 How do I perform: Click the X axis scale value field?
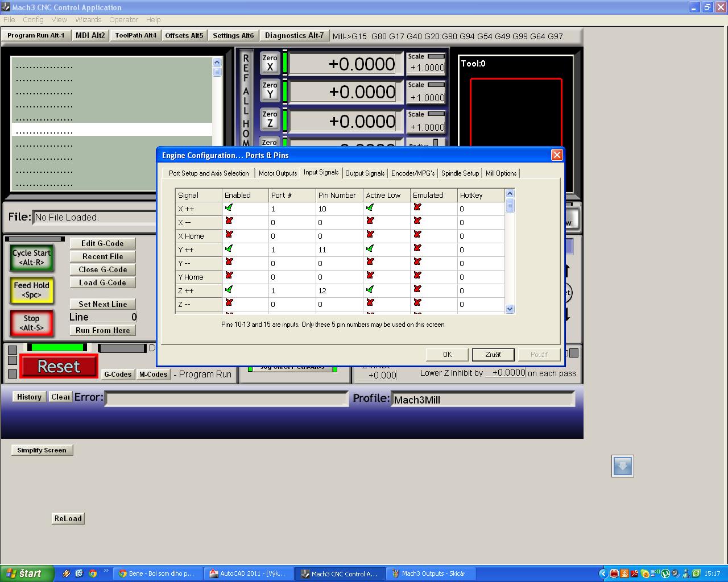pyautogui.click(x=427, y=68)
